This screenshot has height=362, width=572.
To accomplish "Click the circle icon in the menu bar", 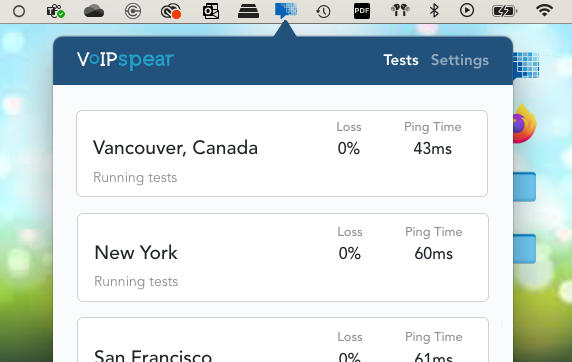I will coord(19,11).
